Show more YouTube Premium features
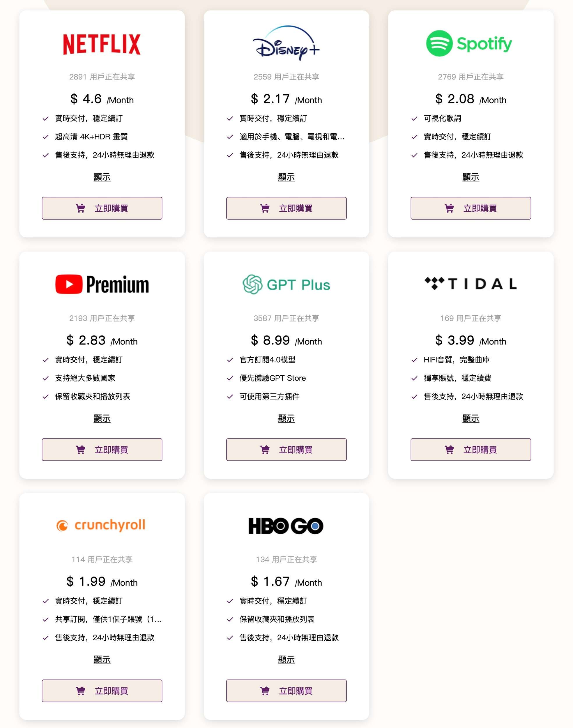Viewport: 573px width, 728px height. [102, 418]
